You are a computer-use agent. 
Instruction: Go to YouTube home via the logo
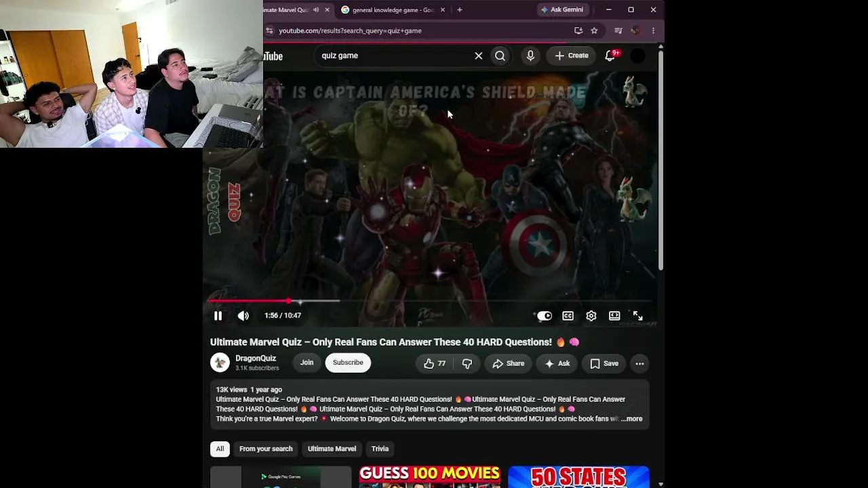click(x=273, y=56)
